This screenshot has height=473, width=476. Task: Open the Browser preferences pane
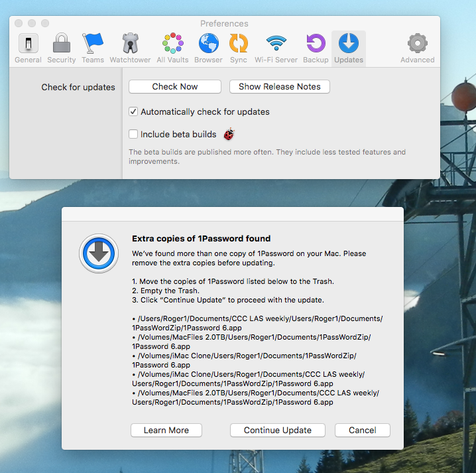(208, 48)
